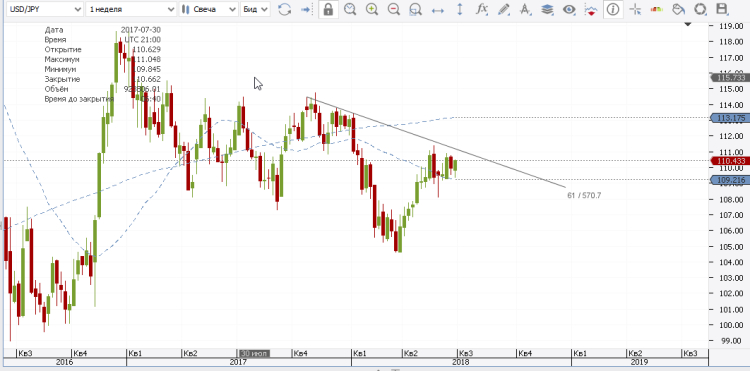
Task: Open the layers stack icon
Action: pos(547,9)
